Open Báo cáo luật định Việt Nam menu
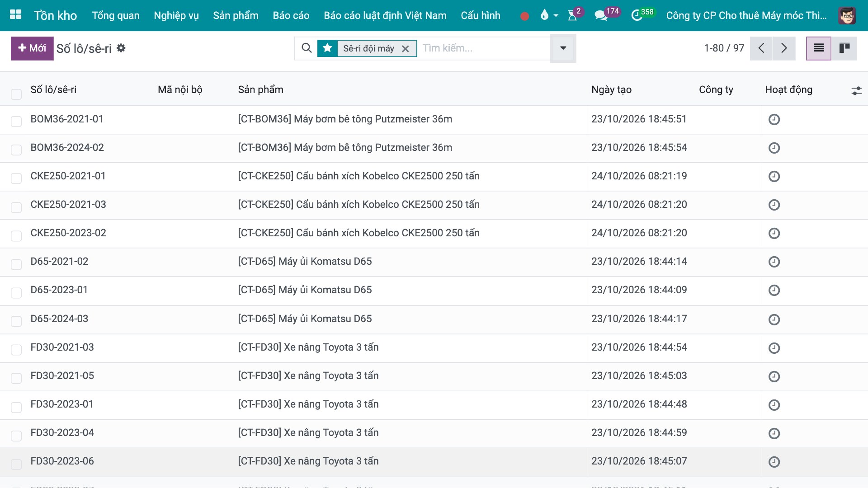 (x=385, y=15)
